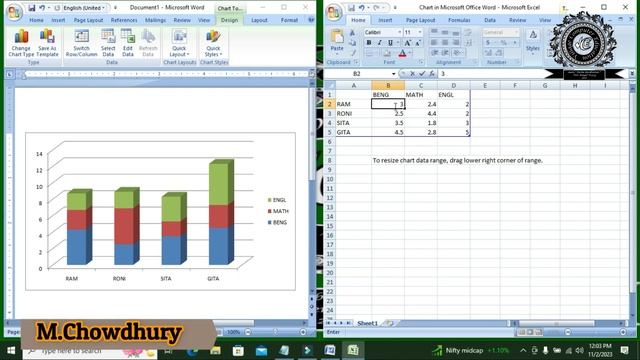The width and height of the screenshot is (640, 360).
Task: Open Quick Styles chart gallery
Action: pyautogui.click(x=213, y=43)
